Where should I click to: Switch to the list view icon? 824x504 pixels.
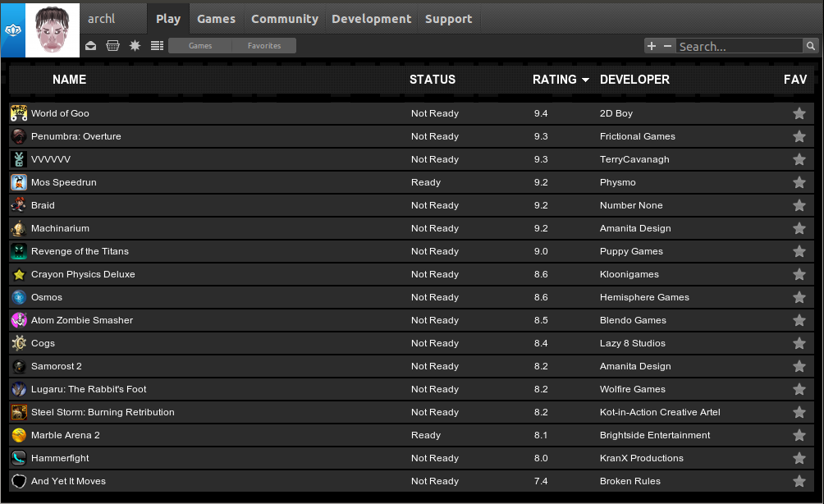(x=157, y=46)
